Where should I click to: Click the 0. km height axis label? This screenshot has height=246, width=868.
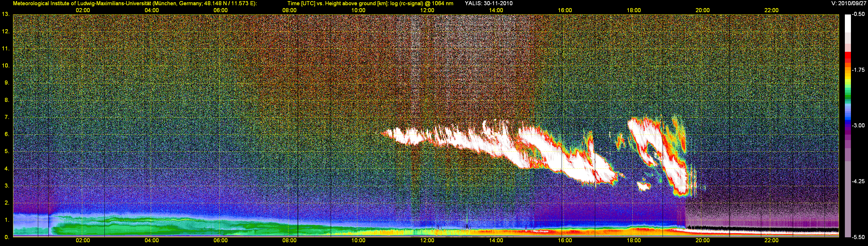coord(7,237)
